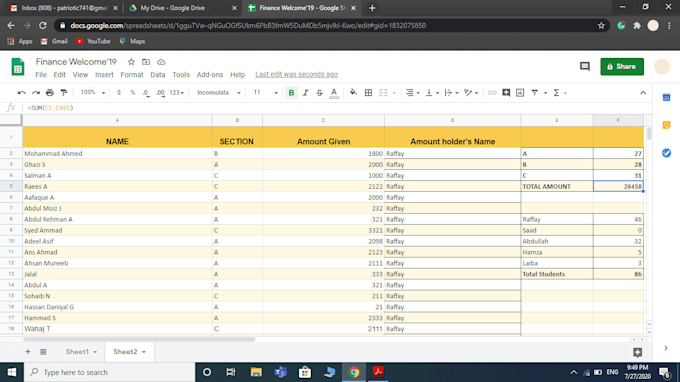Open the Tasks side panel icon

pos(667,153)
